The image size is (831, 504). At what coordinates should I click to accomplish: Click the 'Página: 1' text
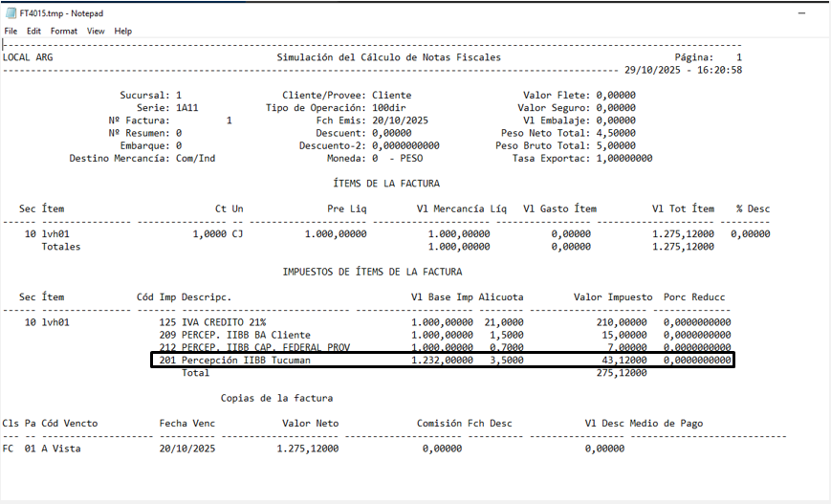tap(708, 57)
